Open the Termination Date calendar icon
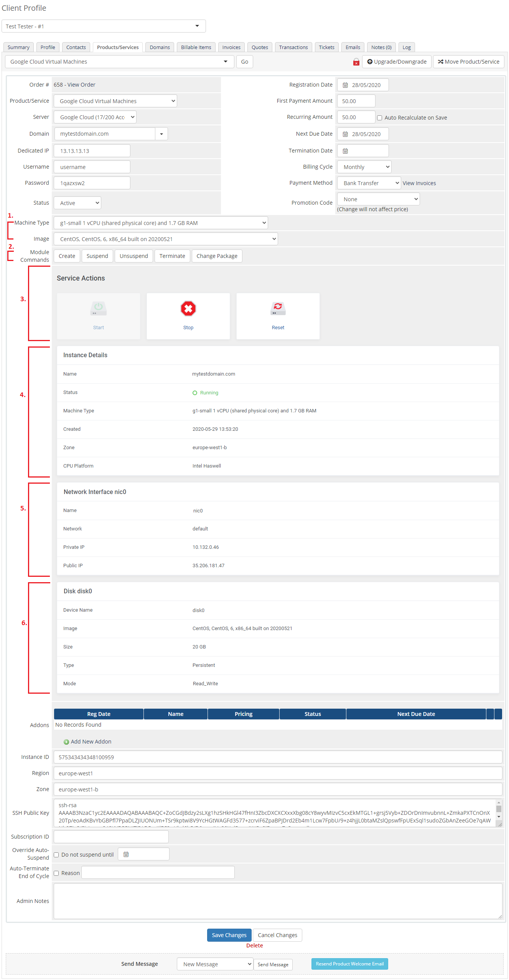This screenshot has width=509, height=980. point(345,151)
